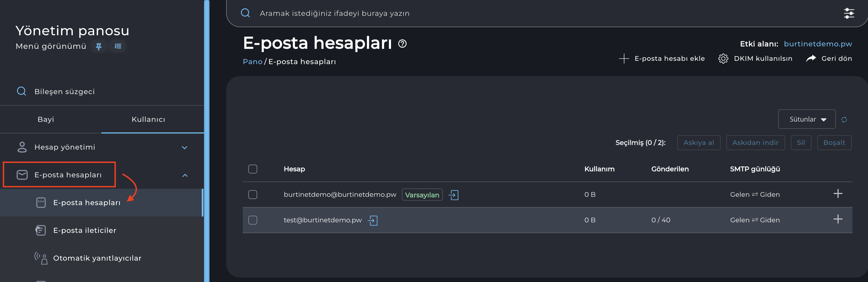Select the test@burtinetdemo.pw row checkbox
The image size is (868, 282).
pos(253,220)
